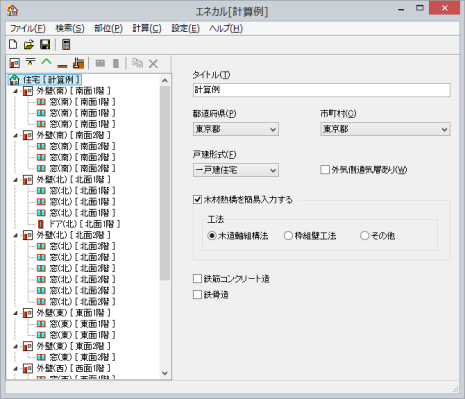Click the tree scrollbar down arrow
The height and width of the screenshot is (399, 465).
click(165, 373)
